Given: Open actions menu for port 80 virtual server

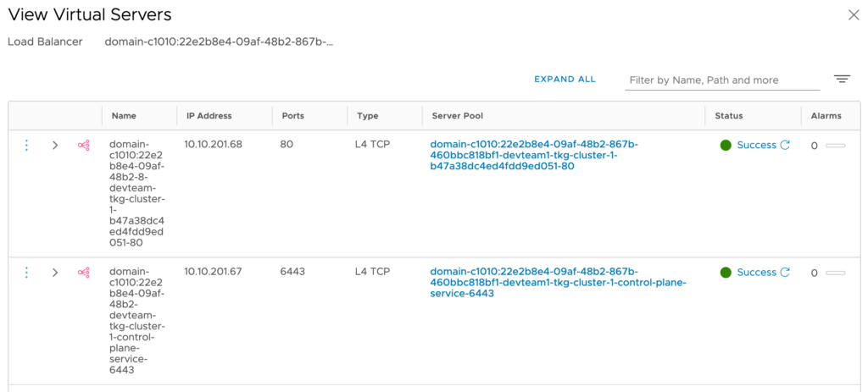Looking at the screenshot, I should pos(26,146).
